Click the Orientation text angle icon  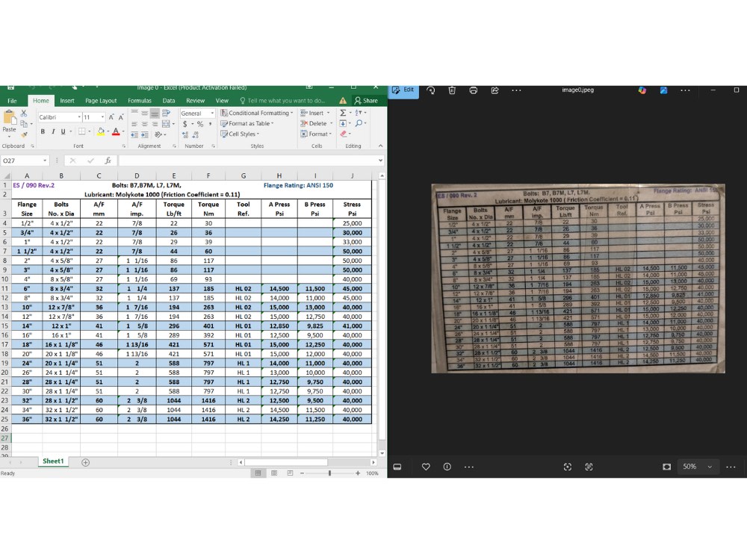158,134
